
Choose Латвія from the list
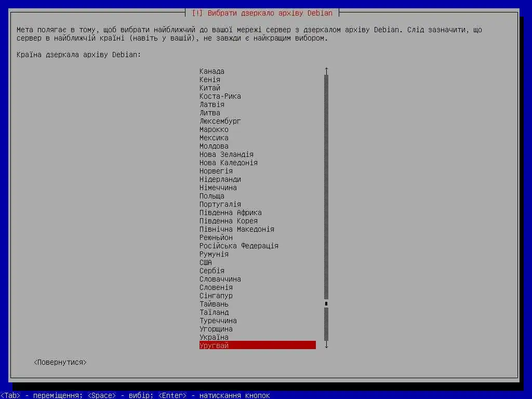[212, 104]
